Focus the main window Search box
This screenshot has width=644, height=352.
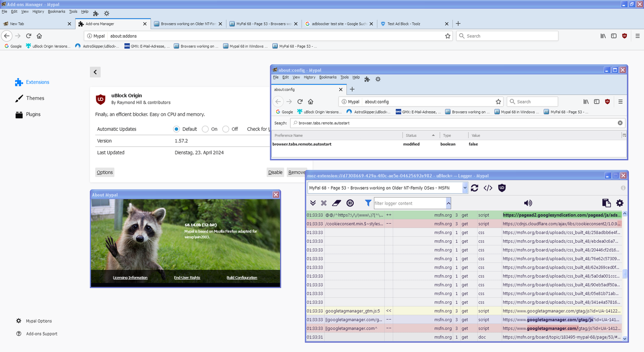click(x=507, y=36)
